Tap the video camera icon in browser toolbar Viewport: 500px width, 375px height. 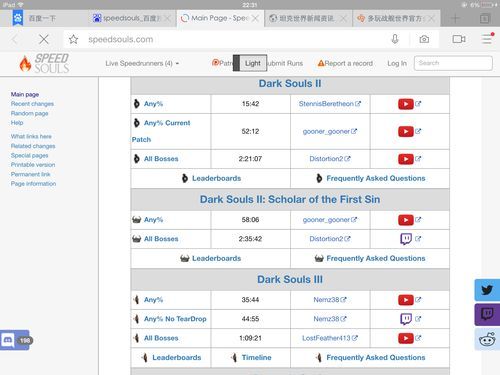tap(459, 39)
